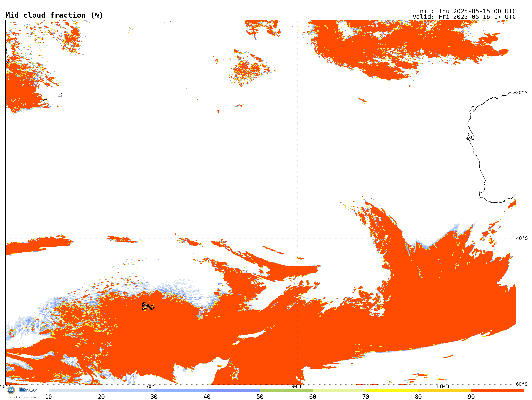Click the Shark Bay inlet on Australia's coast

[470, 137]
